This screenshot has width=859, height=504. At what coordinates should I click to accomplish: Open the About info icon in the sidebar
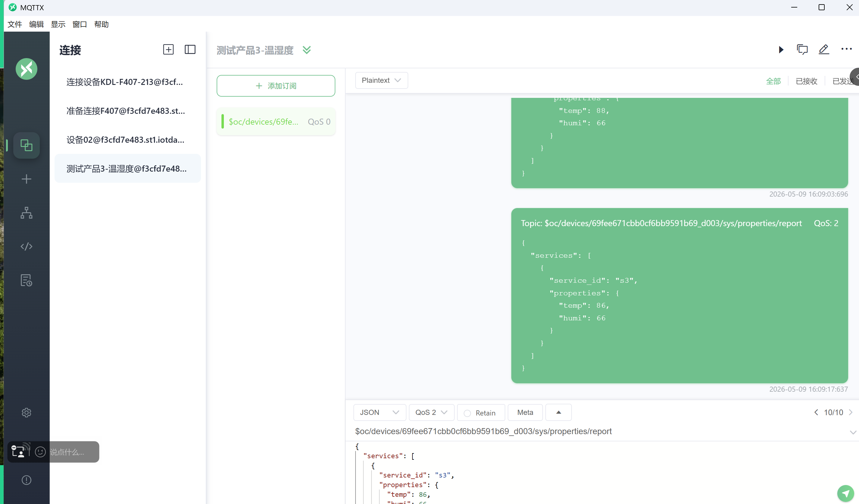point(26,480)
